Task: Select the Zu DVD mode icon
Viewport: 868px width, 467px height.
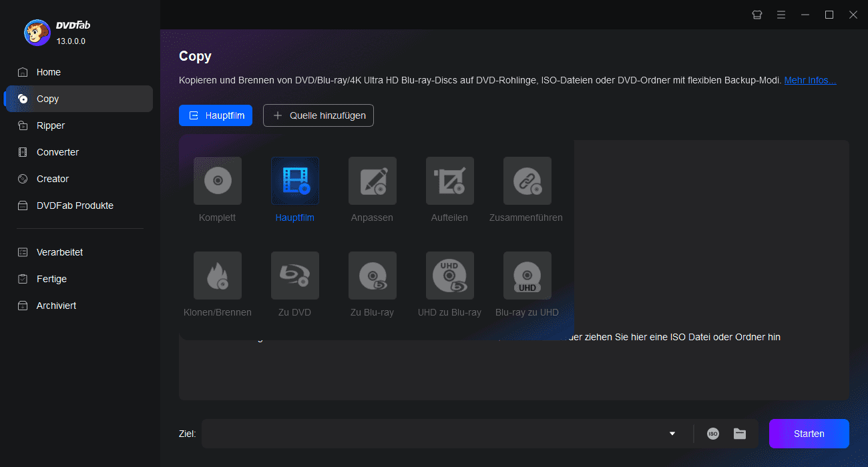Action: pos(295,276)
